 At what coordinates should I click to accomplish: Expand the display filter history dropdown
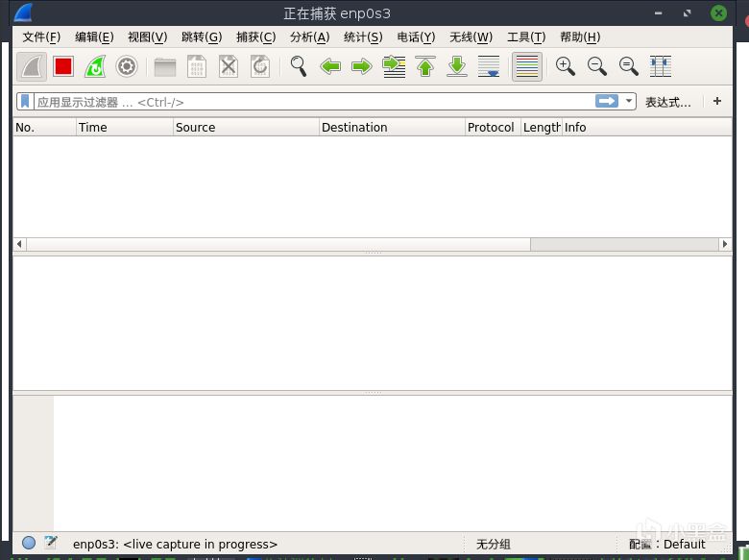point(629,101)
